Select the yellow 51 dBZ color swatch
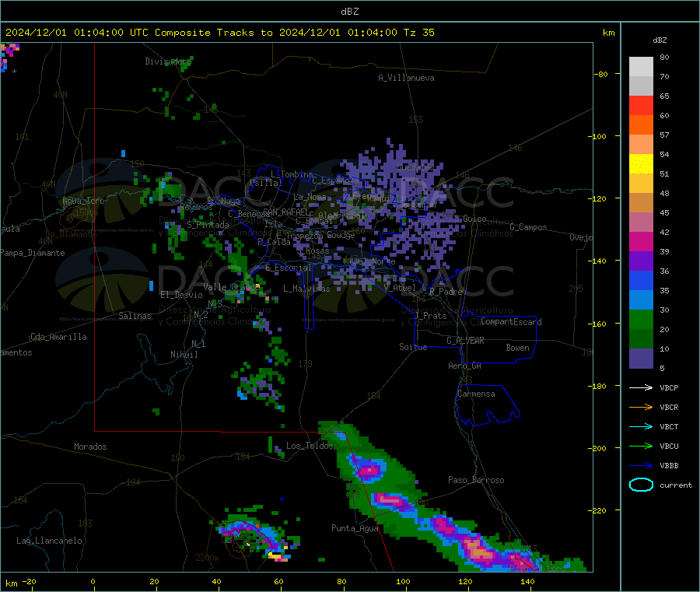700x592 pixels. click(x=641, y=164)
